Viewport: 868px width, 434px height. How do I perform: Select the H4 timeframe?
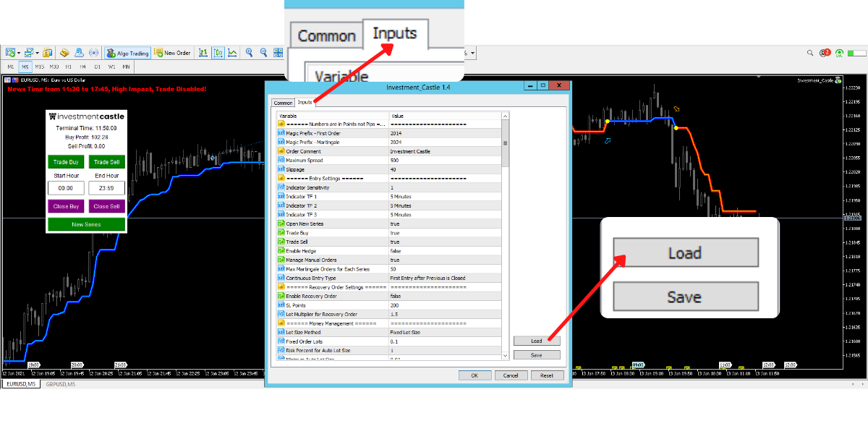83,67
